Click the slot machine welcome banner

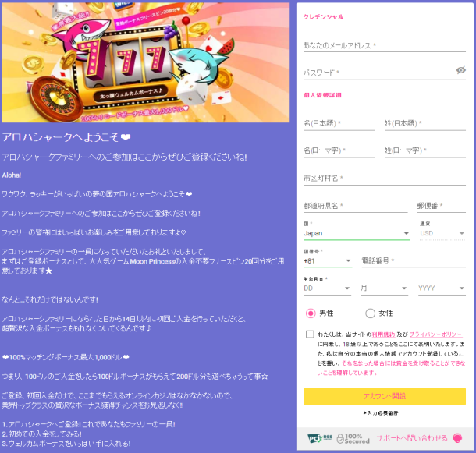[145, 62]
